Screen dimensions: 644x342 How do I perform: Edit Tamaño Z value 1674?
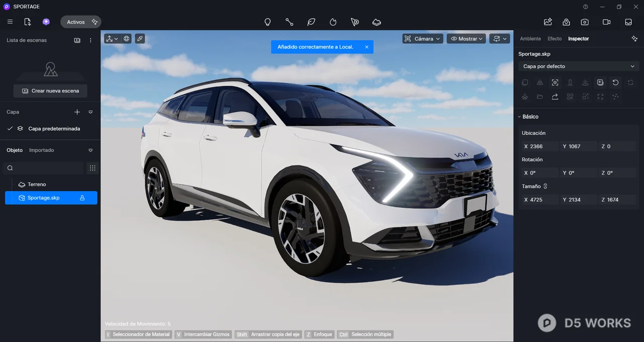tap(618, 200)
